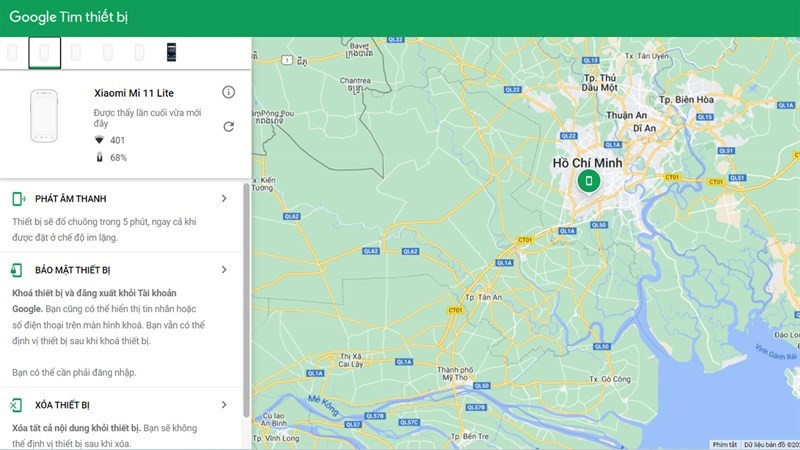Image resolution: width=800 pixels, height=450 pixels.
Task: Click the Google Tìm thiết bị header logo
Action: (68, 18)
